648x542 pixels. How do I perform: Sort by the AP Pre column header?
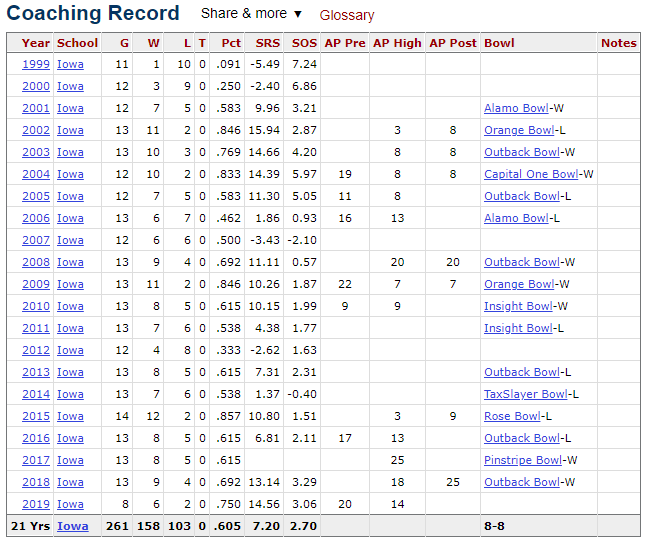345,43
